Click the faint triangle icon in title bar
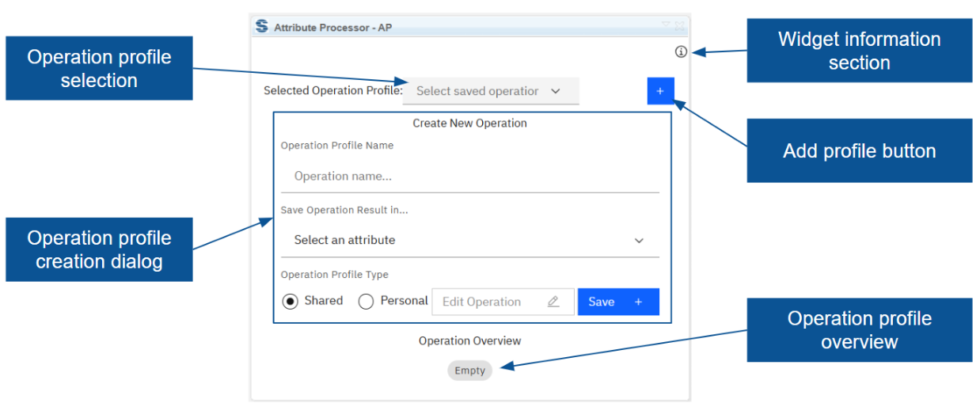Screen dimensions: 980x407 666,25
